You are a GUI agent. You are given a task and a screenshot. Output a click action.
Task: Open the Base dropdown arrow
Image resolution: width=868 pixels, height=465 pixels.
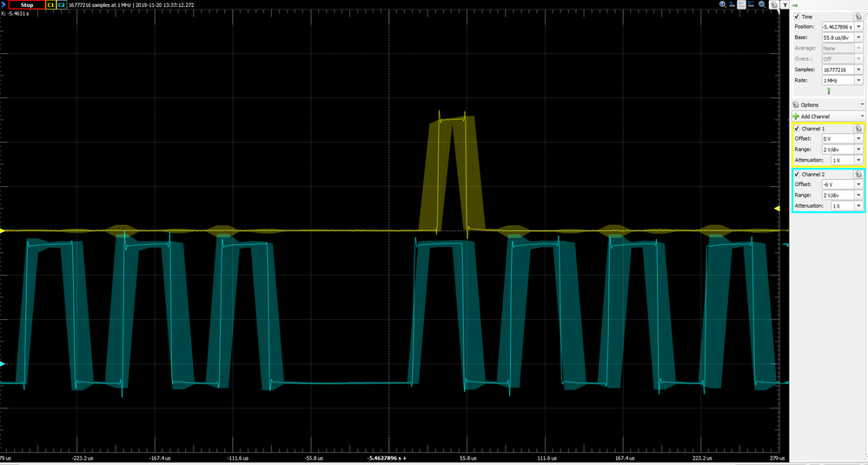click(x=858, y=37)
